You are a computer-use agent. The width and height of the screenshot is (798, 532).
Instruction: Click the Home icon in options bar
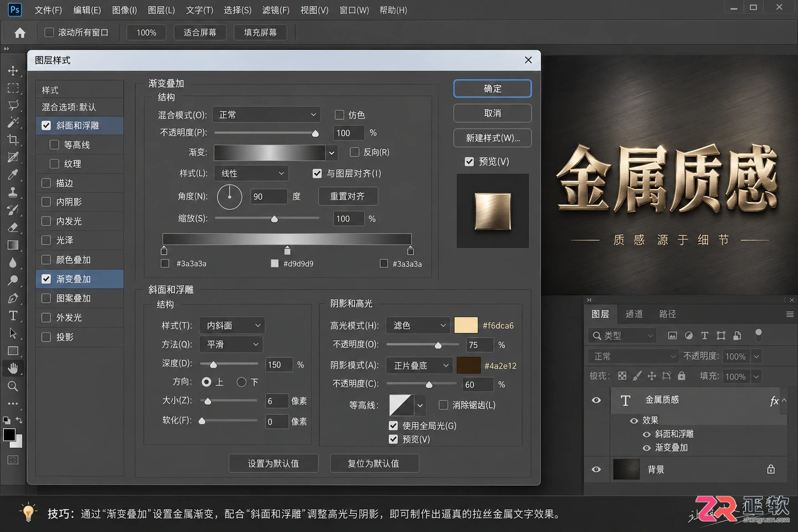coord(20,33)
